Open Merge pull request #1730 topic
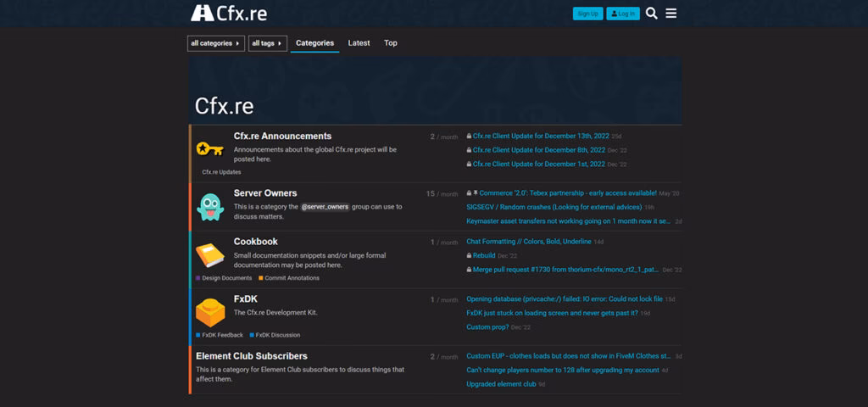This screenshot has height=407, width=868. (565, 270)
